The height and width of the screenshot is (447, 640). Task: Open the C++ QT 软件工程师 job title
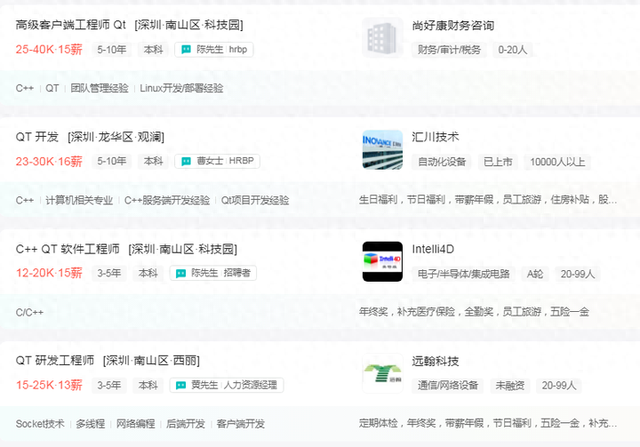[x=67, y=249]
